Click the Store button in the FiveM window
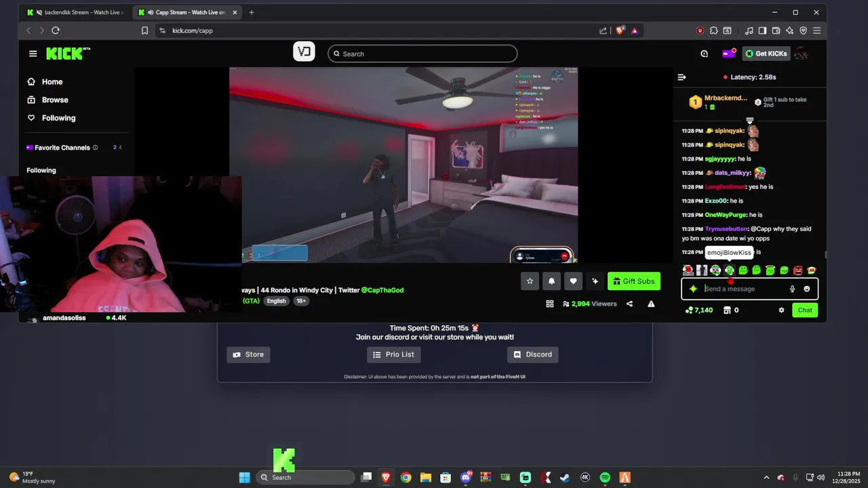The width and height of the screenshot is (868, 488). pos(248,354)
